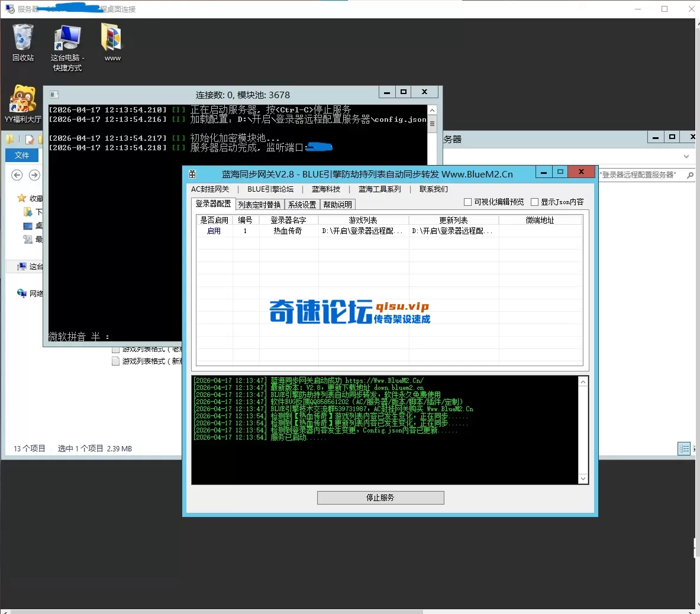This screenshot has height=614, width=700.
Task: Click the log panel scrollbar down arrow
Action: coord(583,479)
